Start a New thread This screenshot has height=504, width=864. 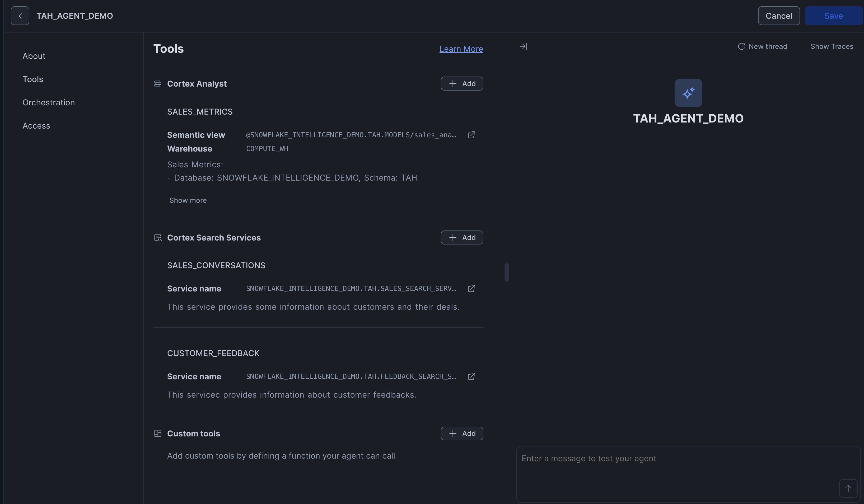pyautogui.click(x=763, y=46)
